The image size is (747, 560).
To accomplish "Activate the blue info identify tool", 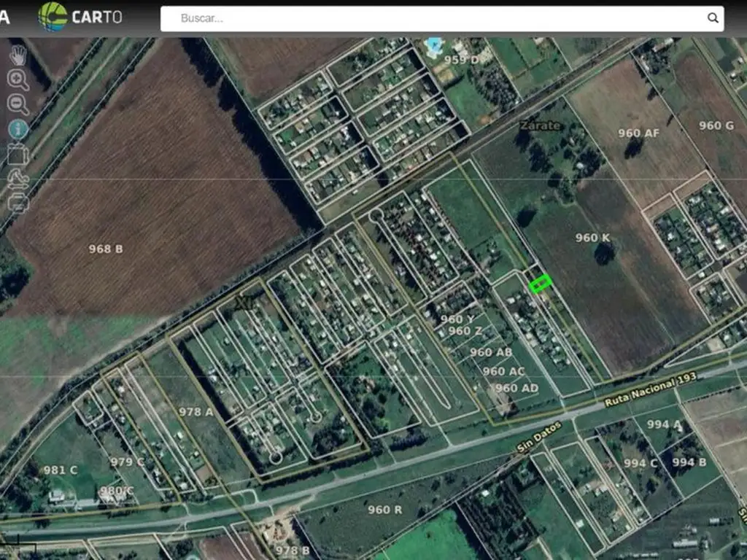I will 18,130.
